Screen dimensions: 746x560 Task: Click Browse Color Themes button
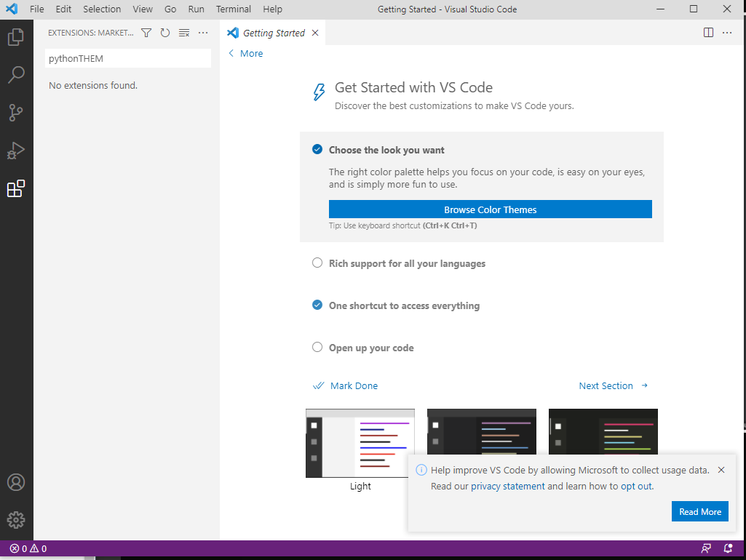coord(490,209)
